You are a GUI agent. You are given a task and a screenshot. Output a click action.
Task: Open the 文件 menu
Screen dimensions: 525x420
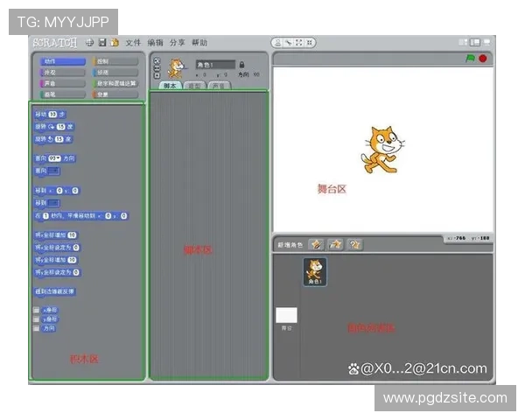pyautogui.click(x=133, y=42)
